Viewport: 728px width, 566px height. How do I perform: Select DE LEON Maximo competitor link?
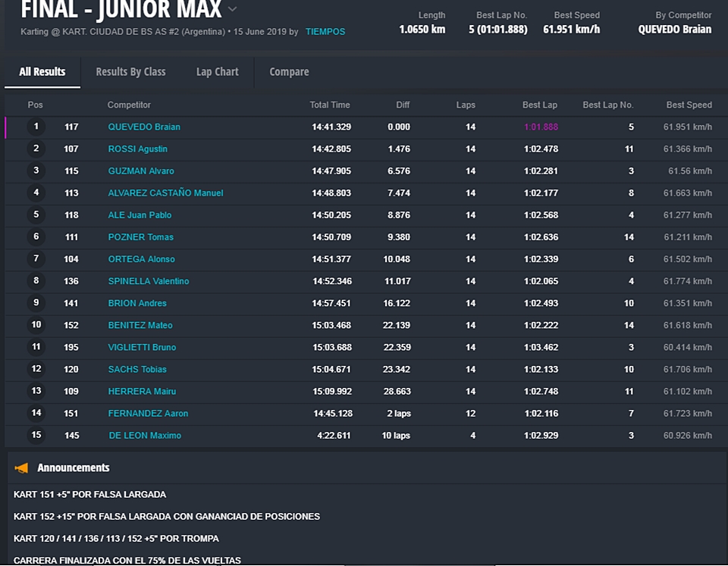pos(144,436)
